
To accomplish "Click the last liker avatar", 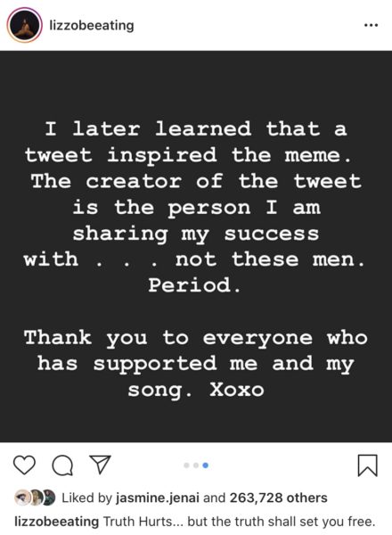I will [x=49, y=498].
